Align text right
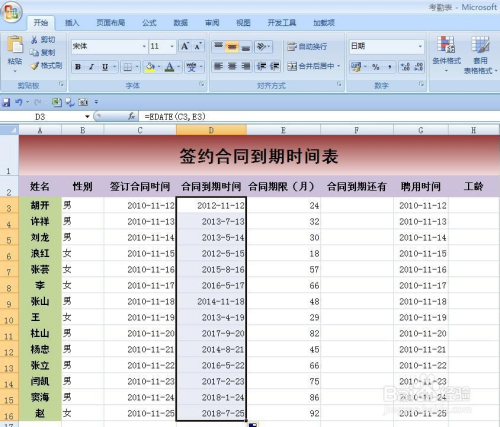This screenshot has width=500, height=427. pos(246,66)
